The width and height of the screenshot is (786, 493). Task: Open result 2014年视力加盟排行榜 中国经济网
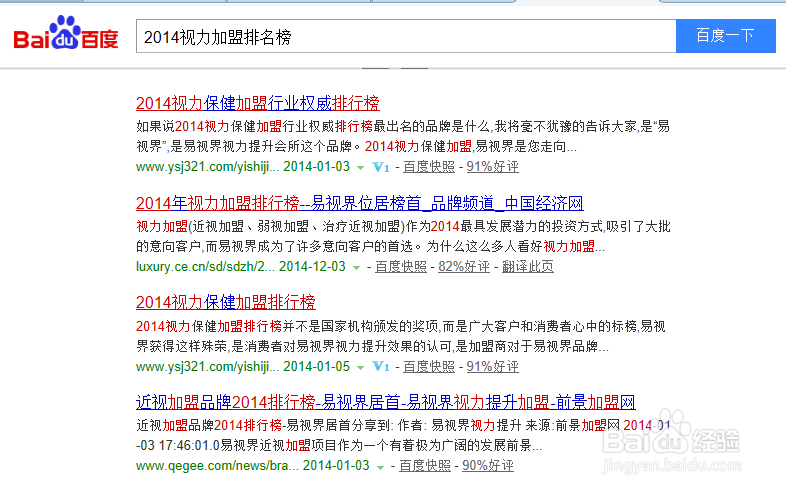click(x=359, y=203)
